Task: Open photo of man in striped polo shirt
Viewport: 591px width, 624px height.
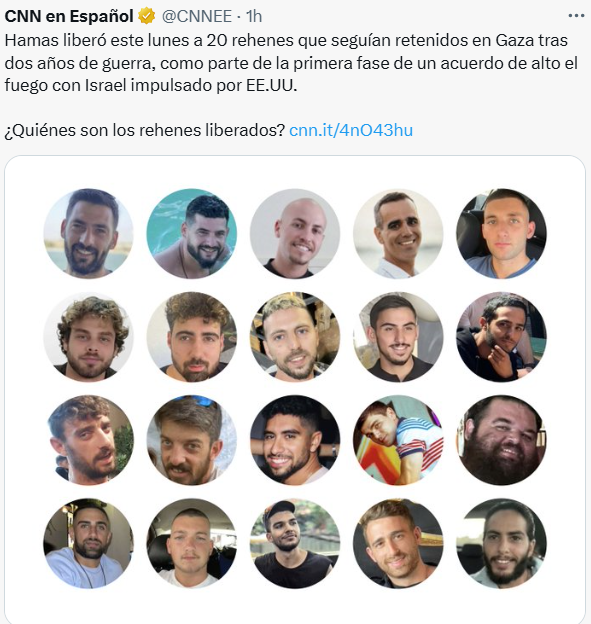Action: tap(398, 440)
